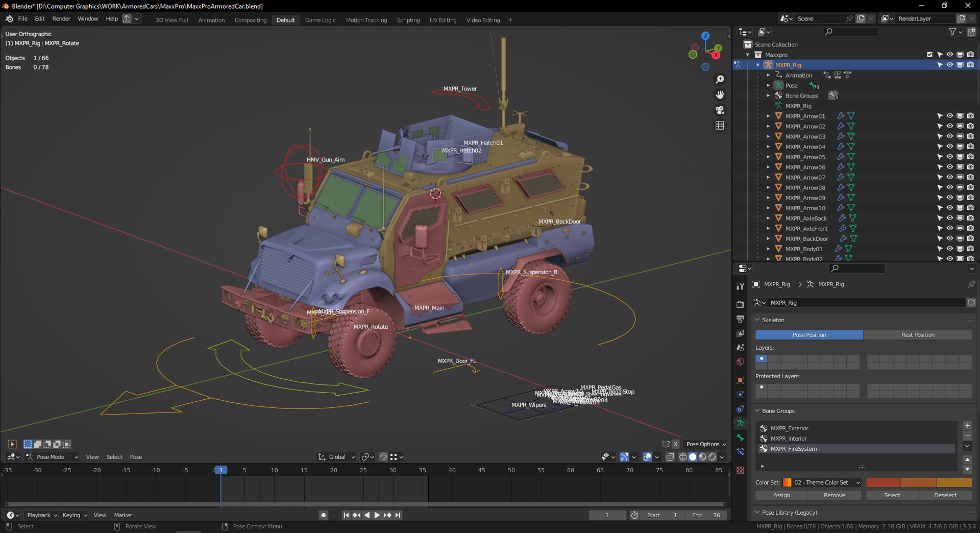Expand the Bone Groups row in outliner
The width and height of the screenshot is (980, 533).
click(x=768, y=95)
